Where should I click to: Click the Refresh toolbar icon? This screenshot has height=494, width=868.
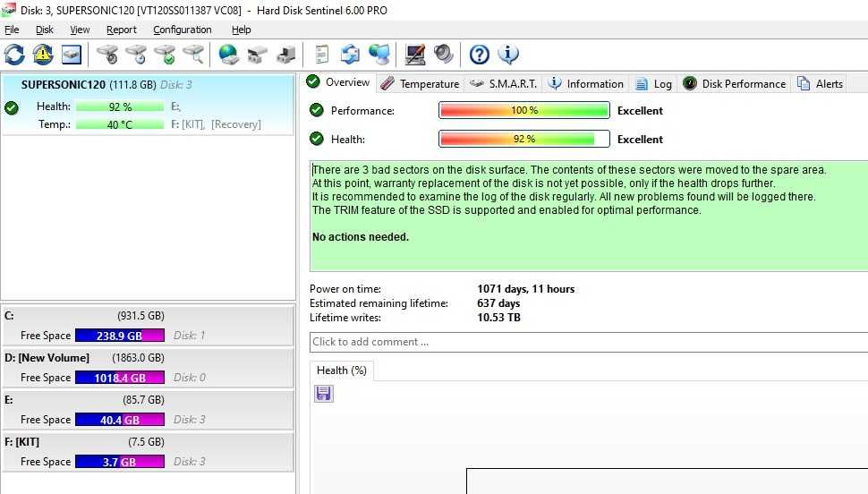tap(14, 55)
